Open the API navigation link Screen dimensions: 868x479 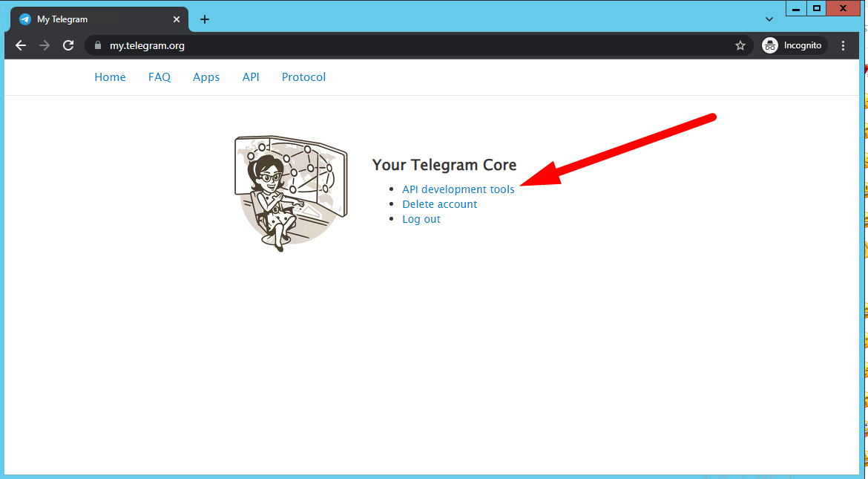(x=251, y=77)
